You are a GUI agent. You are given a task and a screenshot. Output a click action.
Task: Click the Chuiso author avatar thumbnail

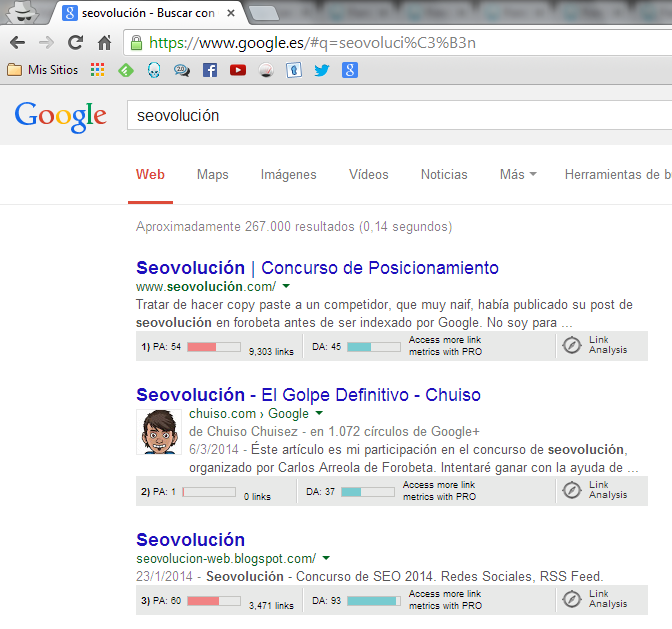point(157,432)
